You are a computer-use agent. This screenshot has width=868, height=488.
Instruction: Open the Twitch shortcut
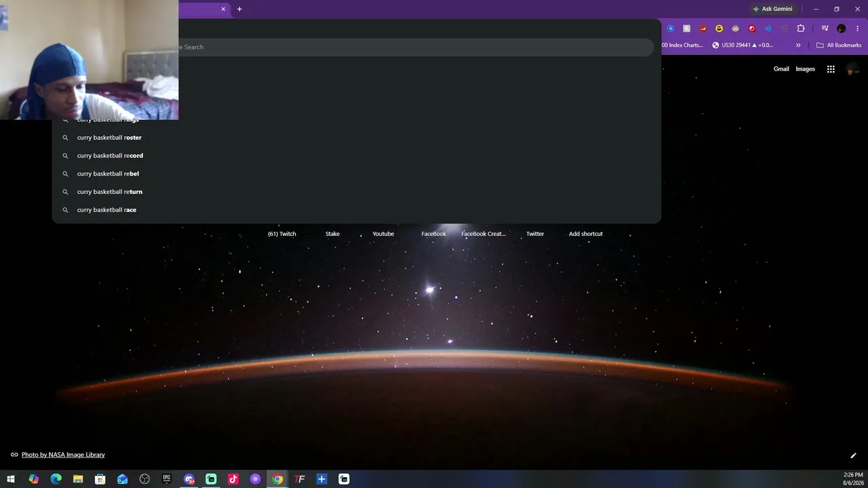pyautogui.click(x=282, y=234)
